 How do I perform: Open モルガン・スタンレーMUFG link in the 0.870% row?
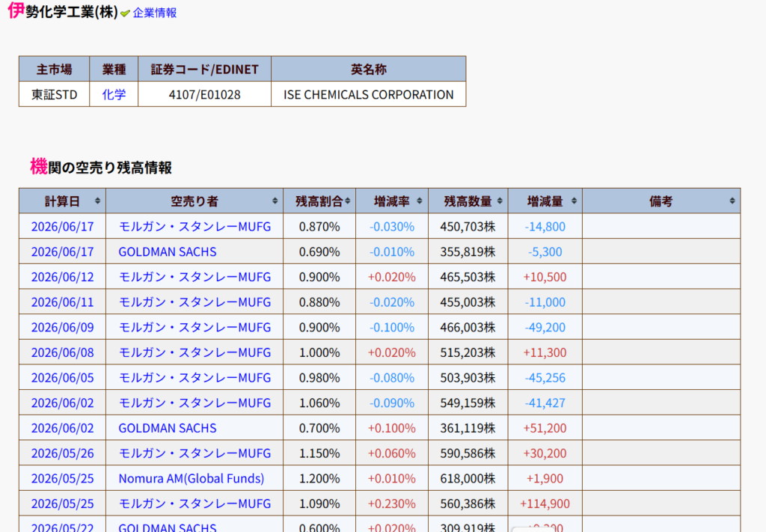(x=194, y=227)
